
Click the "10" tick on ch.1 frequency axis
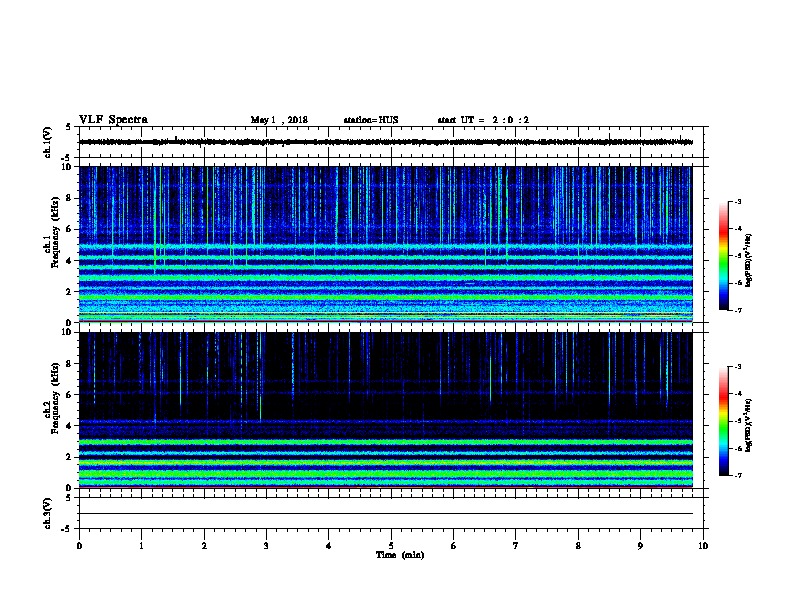pyautogui.click(x=67, y=167)
